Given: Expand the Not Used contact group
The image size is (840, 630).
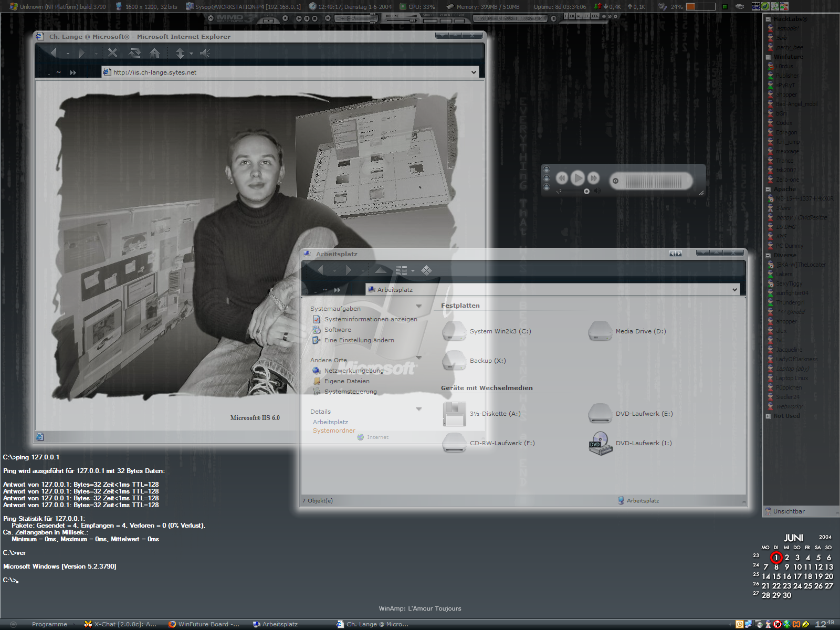Looking at the screenshot, I should pyautogui.click(x=768, y=416).
